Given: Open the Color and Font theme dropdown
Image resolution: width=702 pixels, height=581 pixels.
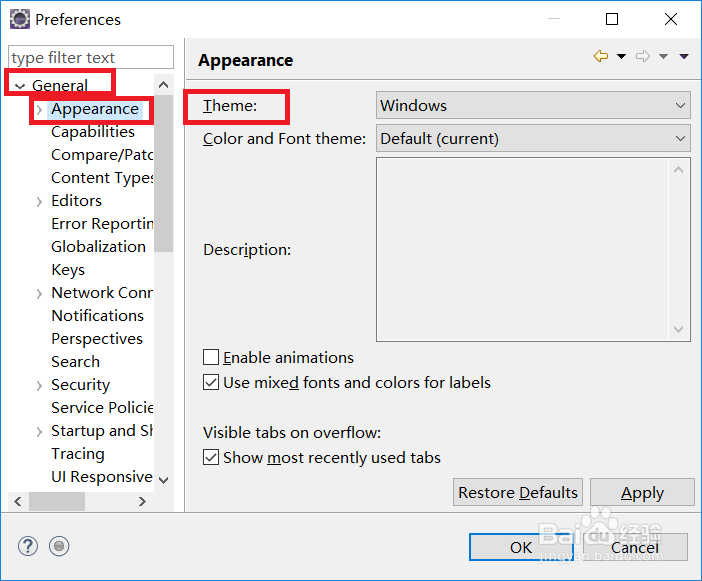Looking at the screenshot, I should click(534, 138).
